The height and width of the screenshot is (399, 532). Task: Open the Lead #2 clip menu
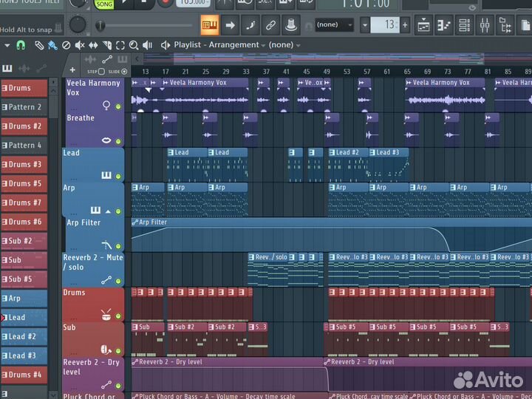click(332, 152)
